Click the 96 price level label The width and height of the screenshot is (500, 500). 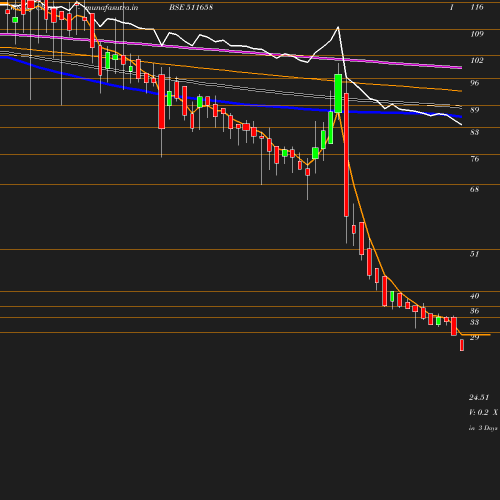tap(474, 83)
